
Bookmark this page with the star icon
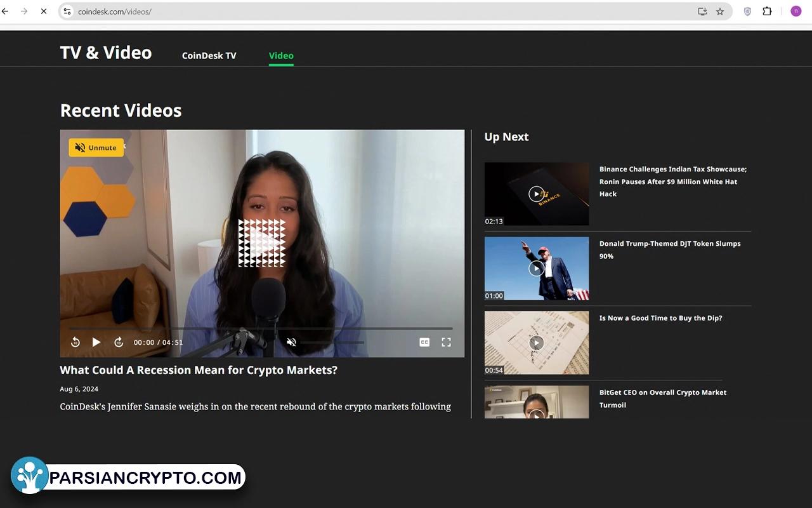(x=720, y=11)
